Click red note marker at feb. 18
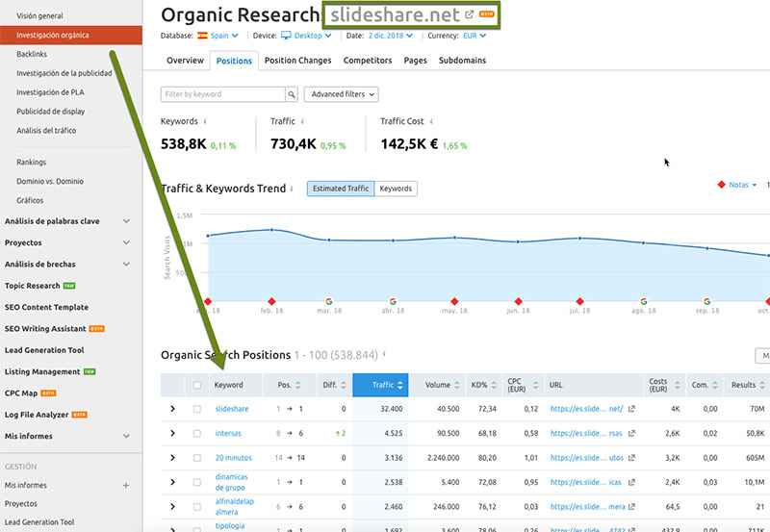 pos(271,301)
